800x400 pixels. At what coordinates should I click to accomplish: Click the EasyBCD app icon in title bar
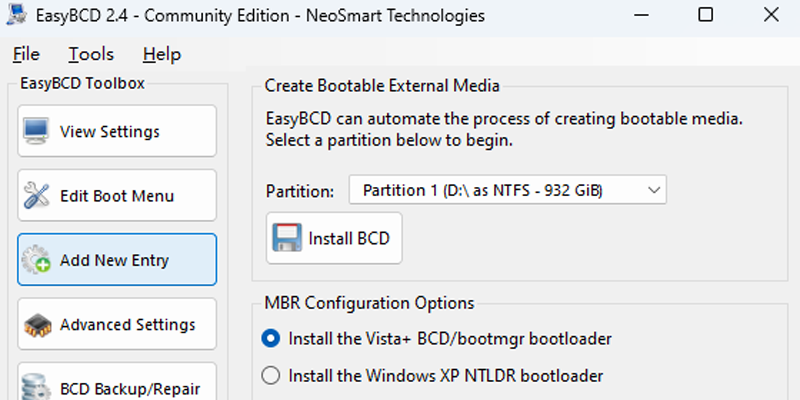16,15
